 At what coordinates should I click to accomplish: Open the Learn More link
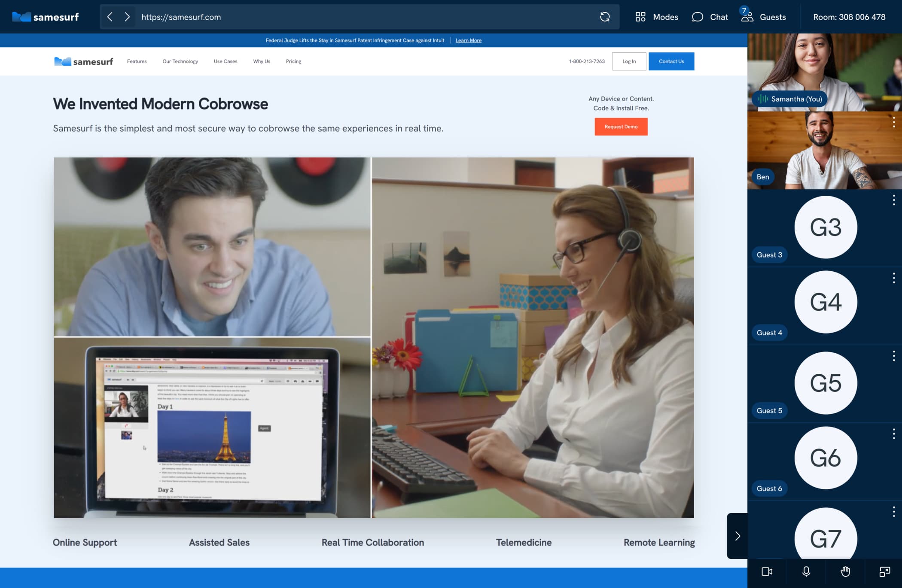tap(468, 40)
